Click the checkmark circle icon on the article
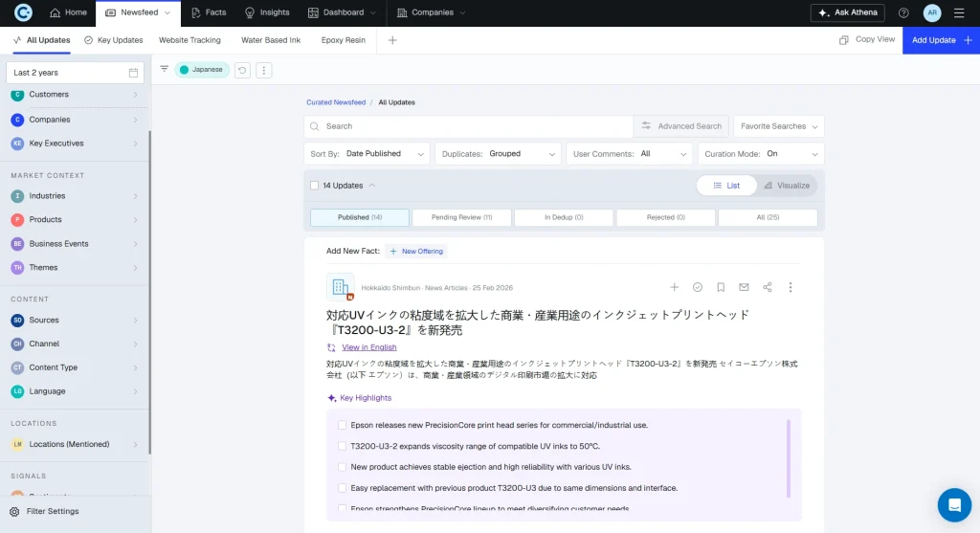 (698, 287)
